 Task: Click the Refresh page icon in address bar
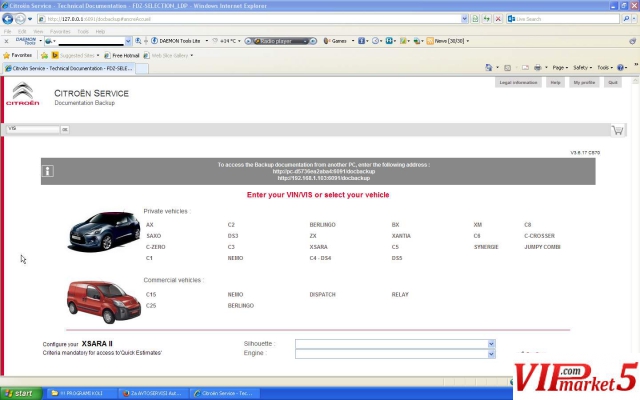[486, 19]
